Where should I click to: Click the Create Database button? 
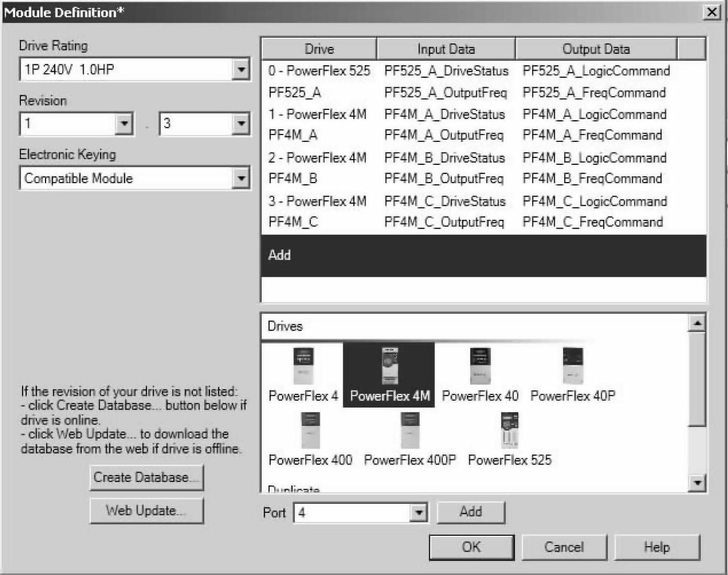[147, 477]
